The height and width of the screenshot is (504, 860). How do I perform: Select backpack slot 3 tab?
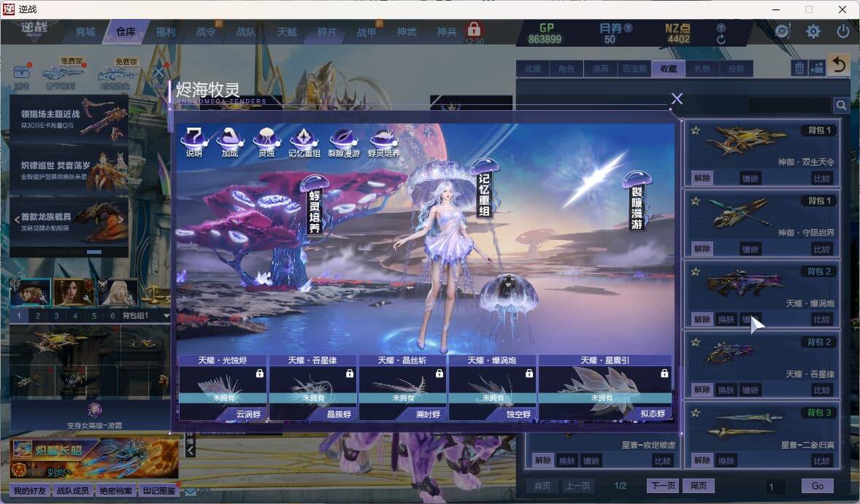[56, 316]
